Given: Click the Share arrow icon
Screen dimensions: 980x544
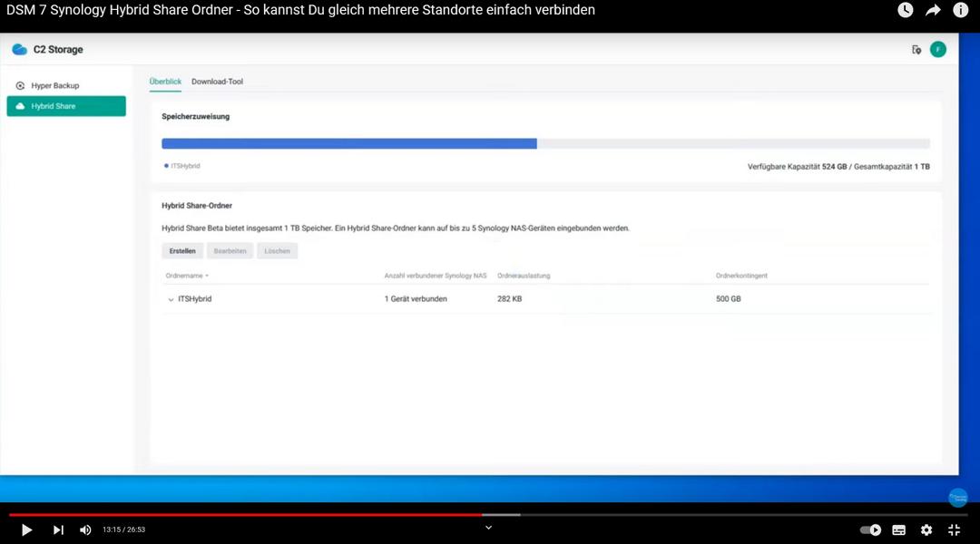Looking at the screenshot, I should pyautogui.click(x=933, y=10).
